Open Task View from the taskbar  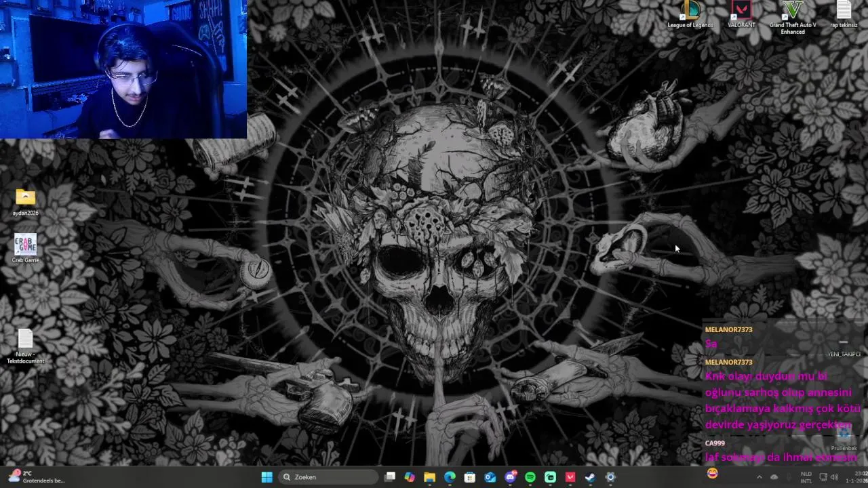[x=390, y=477]
